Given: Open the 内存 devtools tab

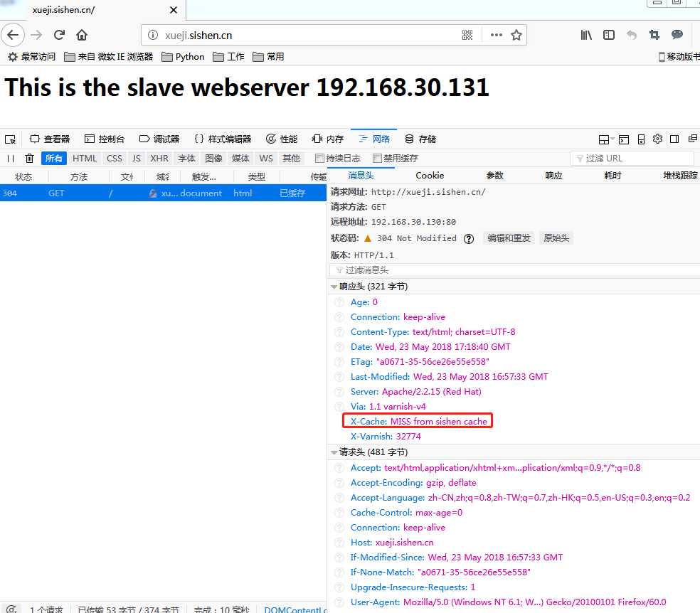Looking at the screenshot, I should coord(328,139).
